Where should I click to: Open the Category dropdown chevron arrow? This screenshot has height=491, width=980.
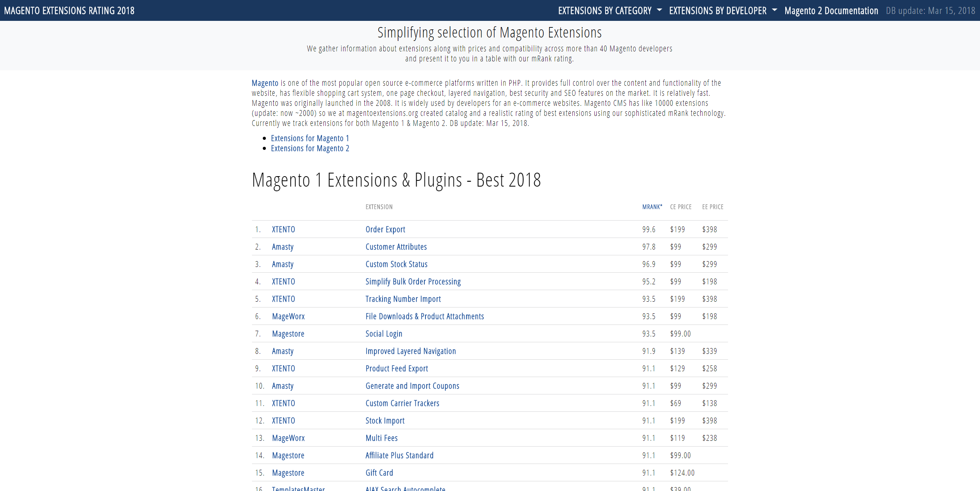tap(659, 11)
